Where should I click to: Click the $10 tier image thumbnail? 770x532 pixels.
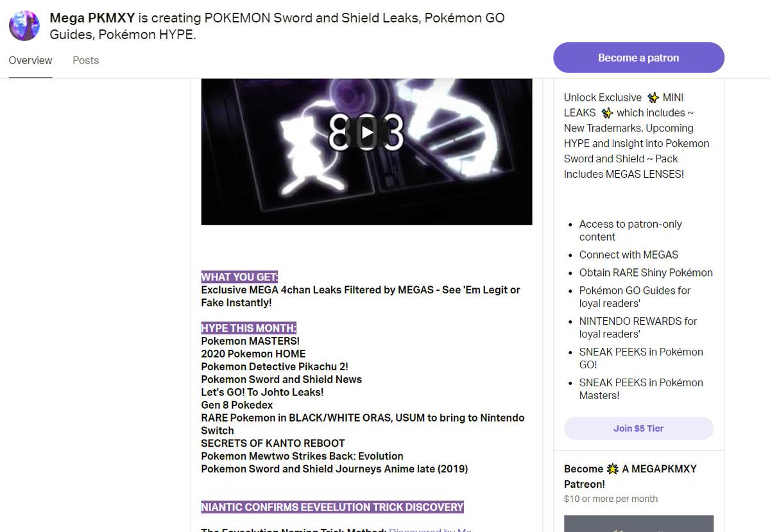(638, 524)
